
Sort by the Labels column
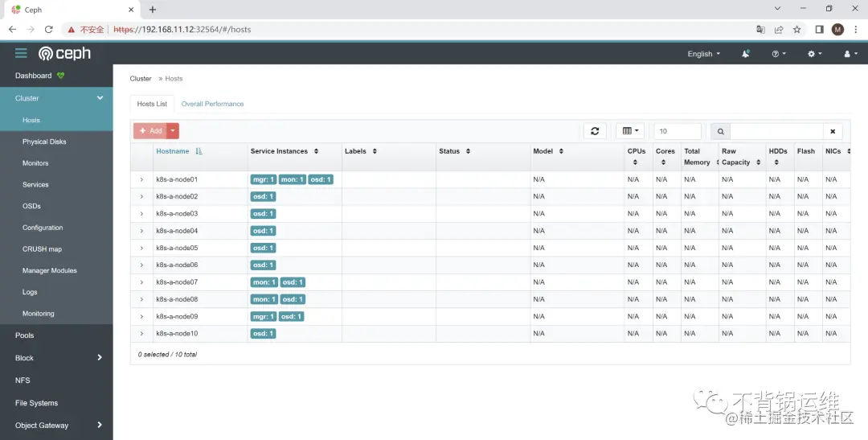360,151
